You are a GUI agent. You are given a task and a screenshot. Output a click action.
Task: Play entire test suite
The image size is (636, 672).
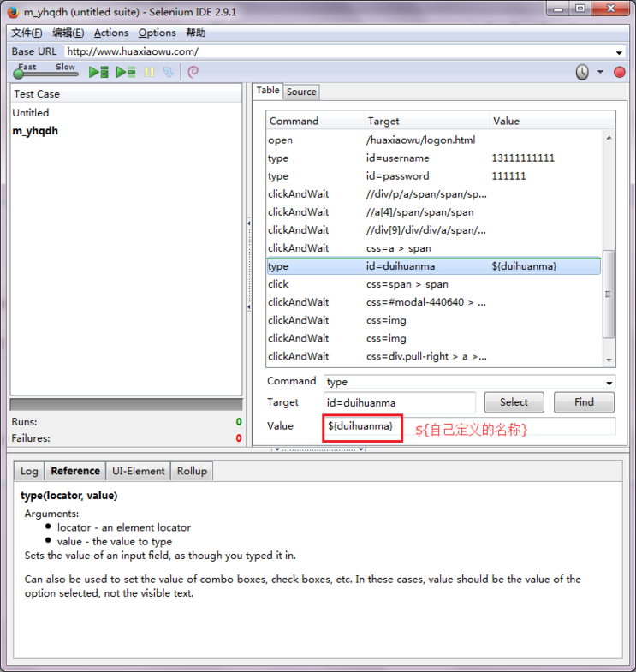coord(98,72)
